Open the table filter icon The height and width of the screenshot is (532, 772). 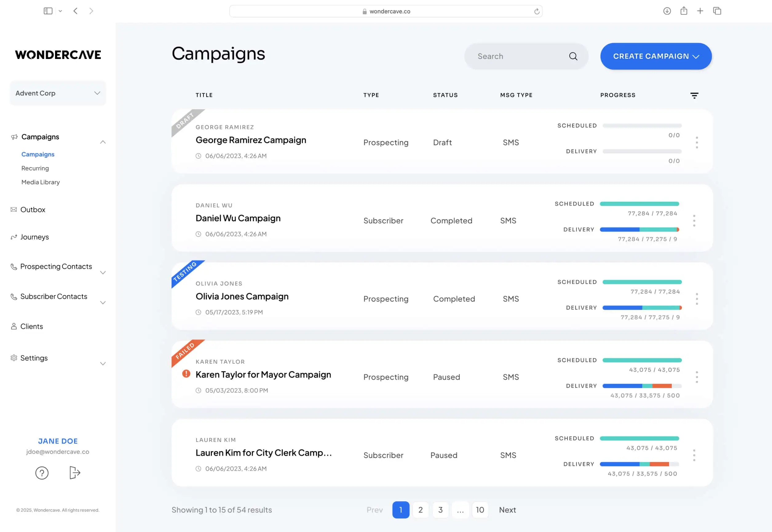point(694,96)
